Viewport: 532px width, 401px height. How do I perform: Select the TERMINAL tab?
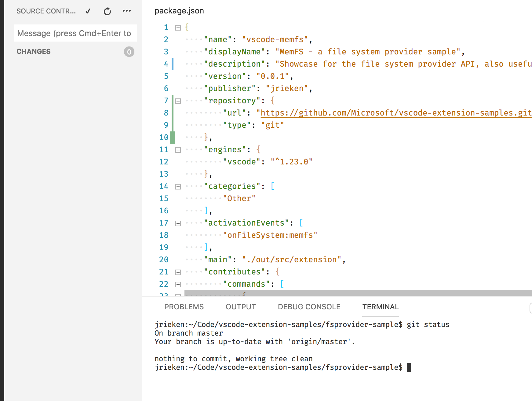coord(380,307)
